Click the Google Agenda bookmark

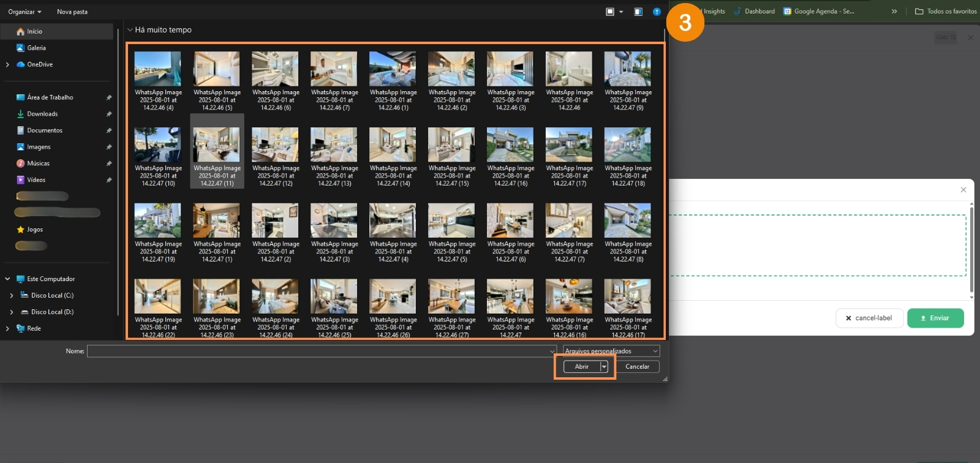pos(818,11)
